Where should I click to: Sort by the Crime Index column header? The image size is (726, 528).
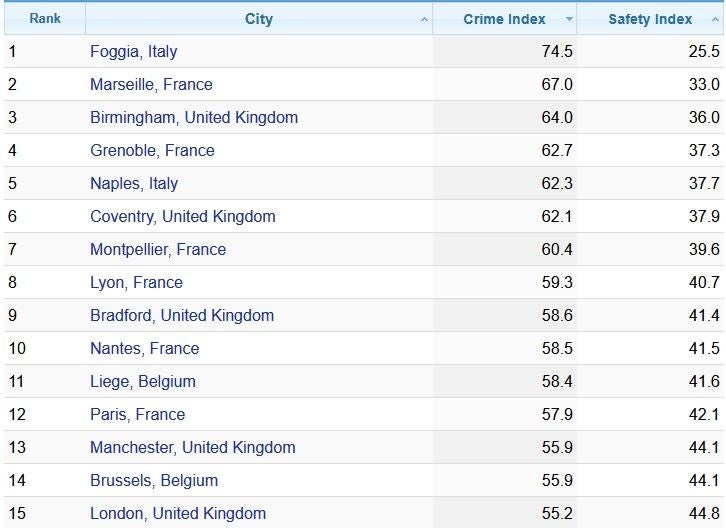(x=505, y=19)
